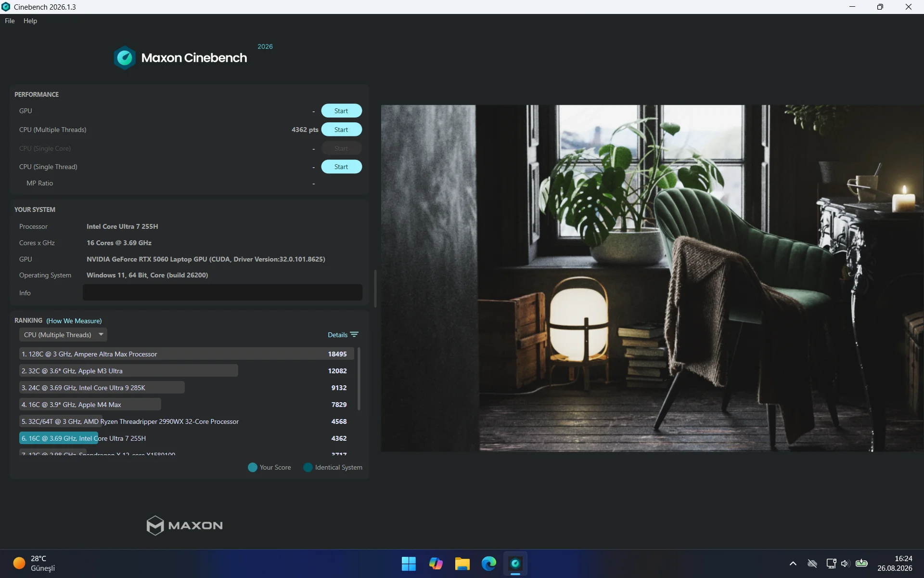
Task: Click the 12082 ranking score
Action: (337, 371)
